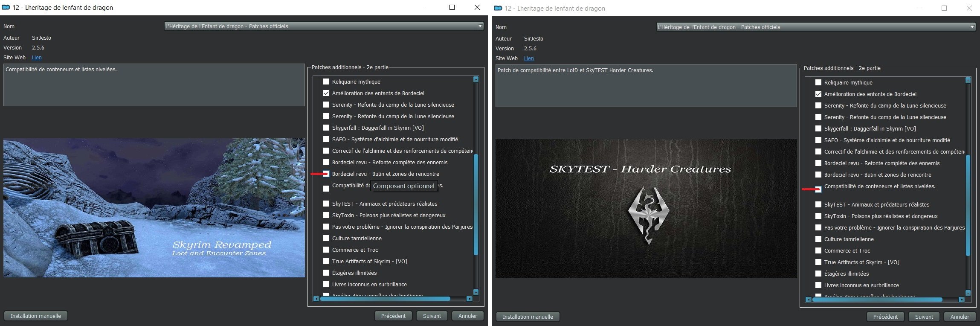Screen dimensions: 980x326
Task: Enable Commerce et Troc in left window
Action: coord(326,250)
